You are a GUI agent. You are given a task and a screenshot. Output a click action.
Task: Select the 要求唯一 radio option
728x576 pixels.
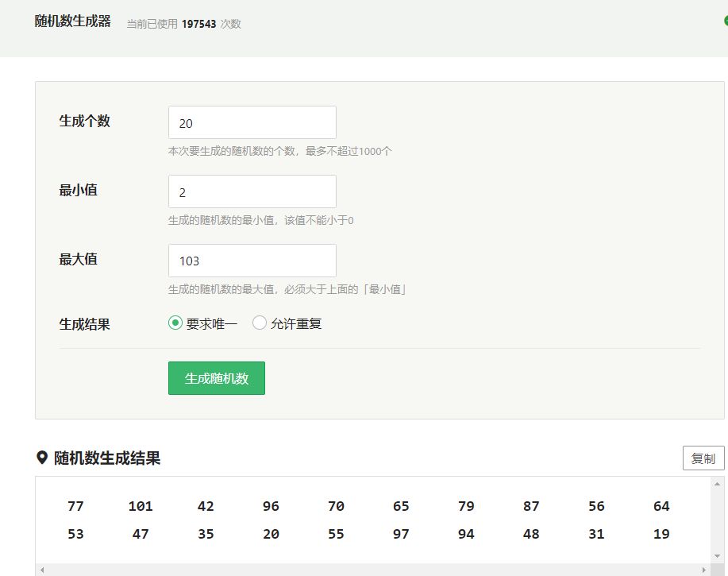pos(175,323)
